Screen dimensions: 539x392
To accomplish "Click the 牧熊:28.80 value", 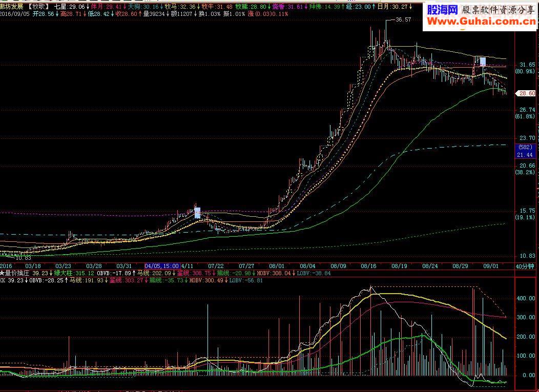I will pyautogui.click(x=251, y=7).
